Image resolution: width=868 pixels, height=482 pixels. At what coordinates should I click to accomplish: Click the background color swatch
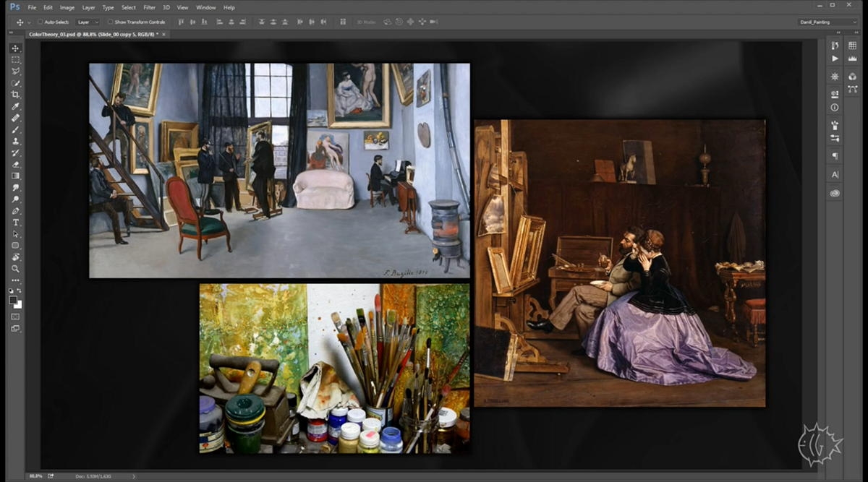18,304
